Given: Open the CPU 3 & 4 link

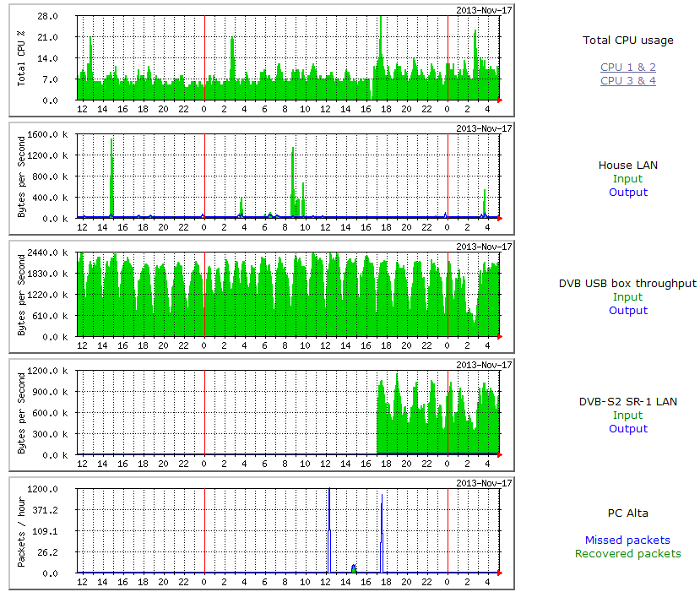Looking at the screenshot, I should pos(627,81).
